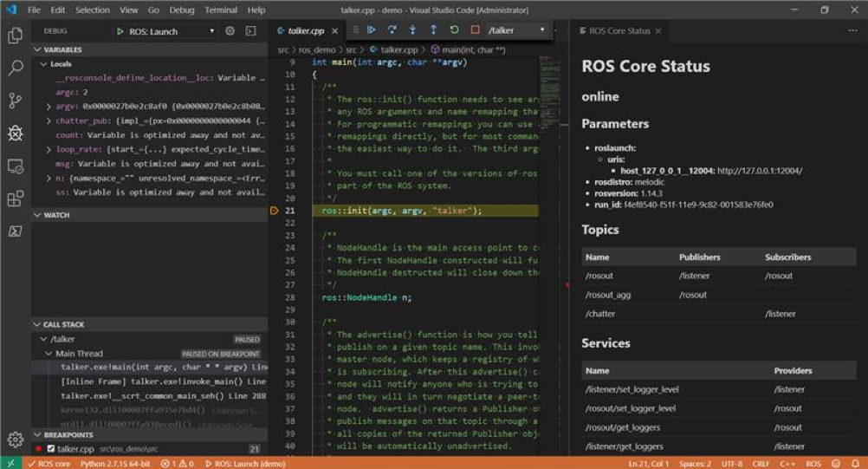Close the ROS Core Status tab
The width and height of the screenshot is (868, 469).
[658, 31]
